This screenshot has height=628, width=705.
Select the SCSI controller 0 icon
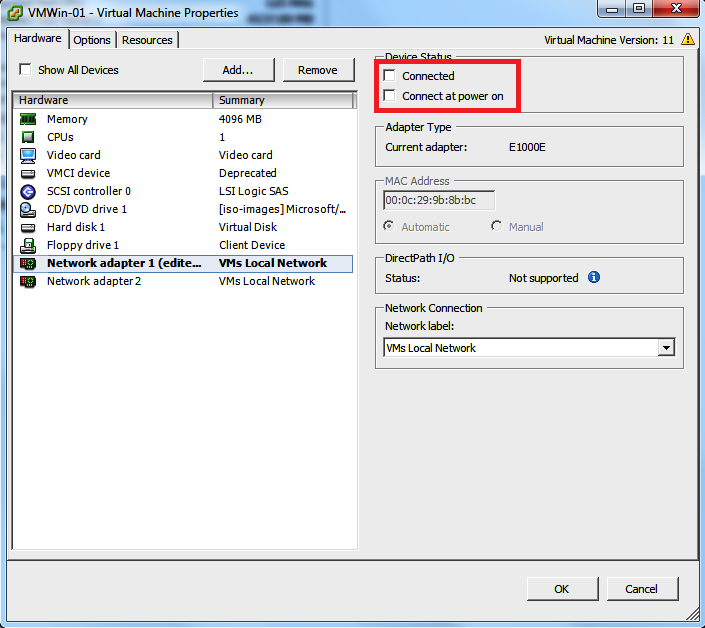28,191
